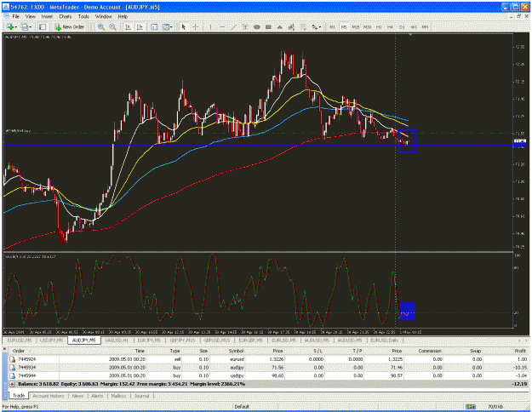
Task: Click the New Order button
Action: coord(70,26)
